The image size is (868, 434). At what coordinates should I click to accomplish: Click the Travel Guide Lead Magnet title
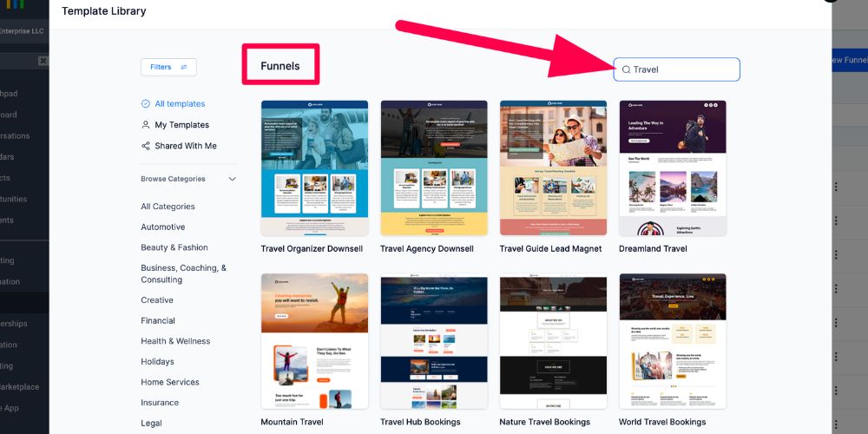point(551,249)
